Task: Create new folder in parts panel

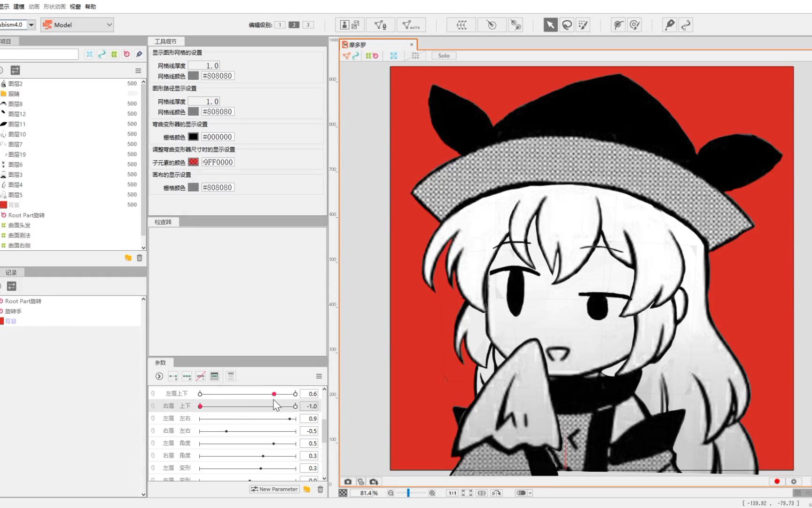Action: tap(128, 258)
